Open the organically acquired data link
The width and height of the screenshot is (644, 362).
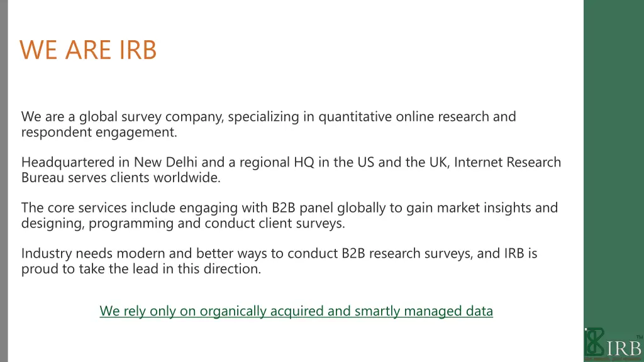coord(296,311)
